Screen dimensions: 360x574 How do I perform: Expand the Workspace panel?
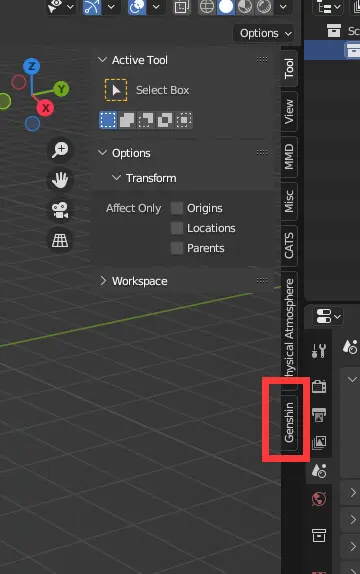tap(103, 281)
